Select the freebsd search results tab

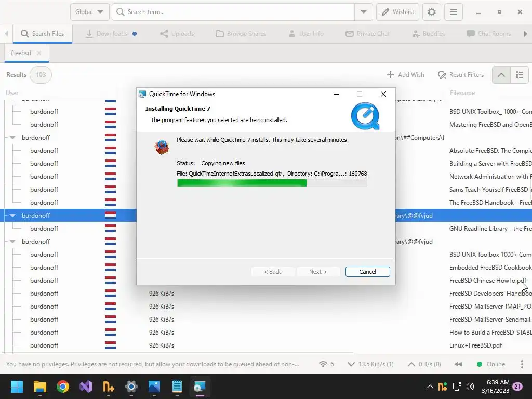tap(21, 53)
